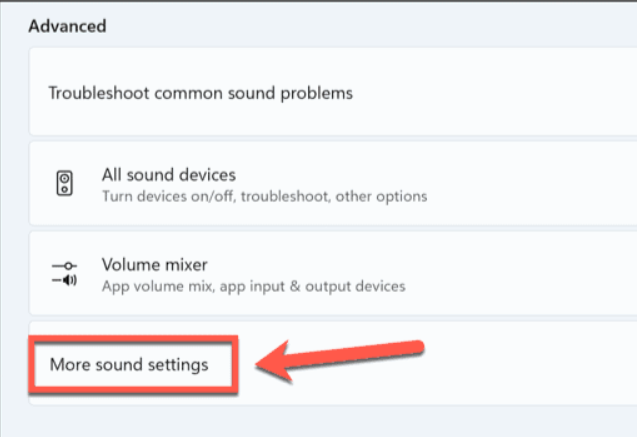Select the All sound devices title

click(x=168, y=175)
